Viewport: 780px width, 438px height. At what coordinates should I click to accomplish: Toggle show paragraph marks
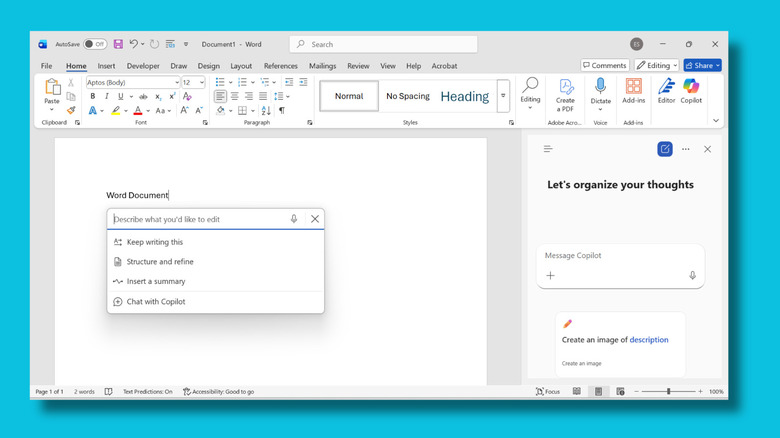pos(282,110)
